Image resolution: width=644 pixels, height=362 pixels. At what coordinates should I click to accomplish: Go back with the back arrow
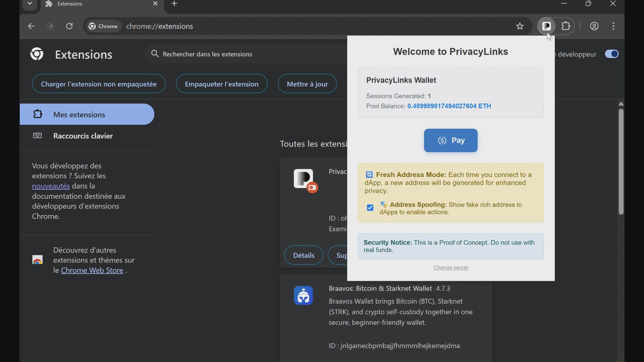tap(31, 26)
